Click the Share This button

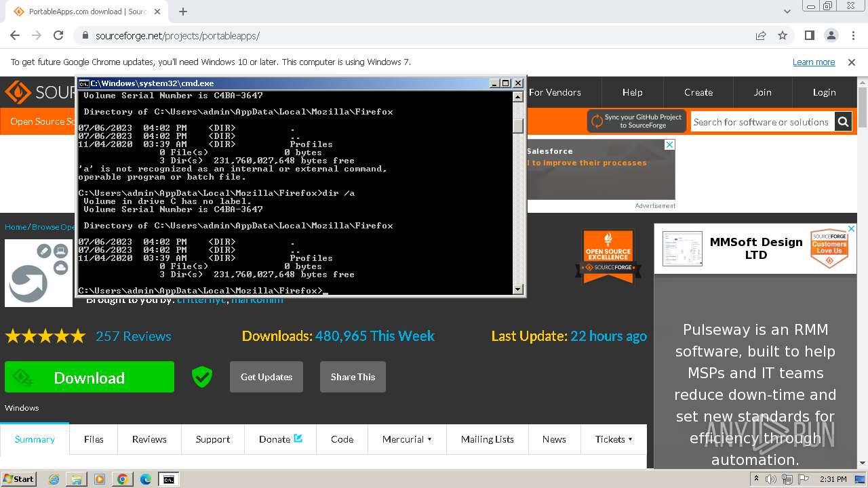[x=353, y=377]
